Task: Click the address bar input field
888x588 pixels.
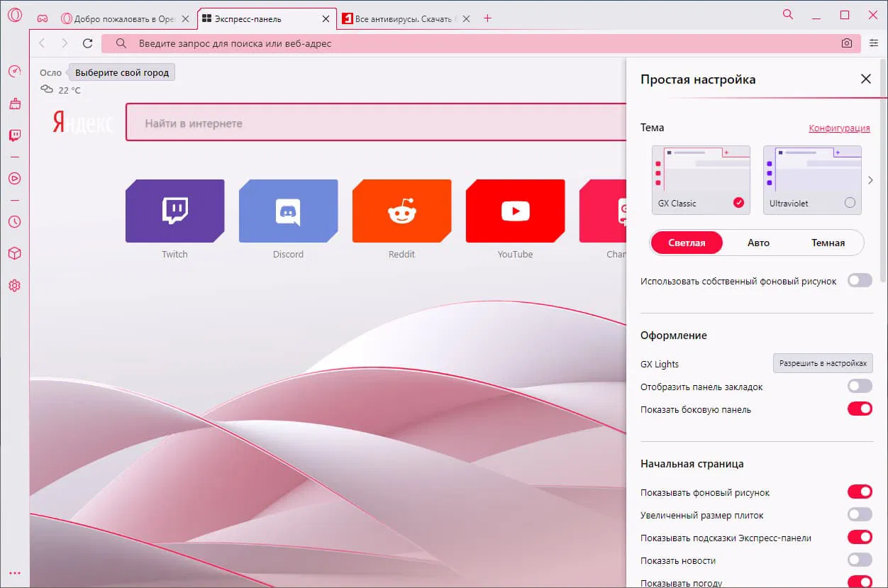Action: coord(480,43)
